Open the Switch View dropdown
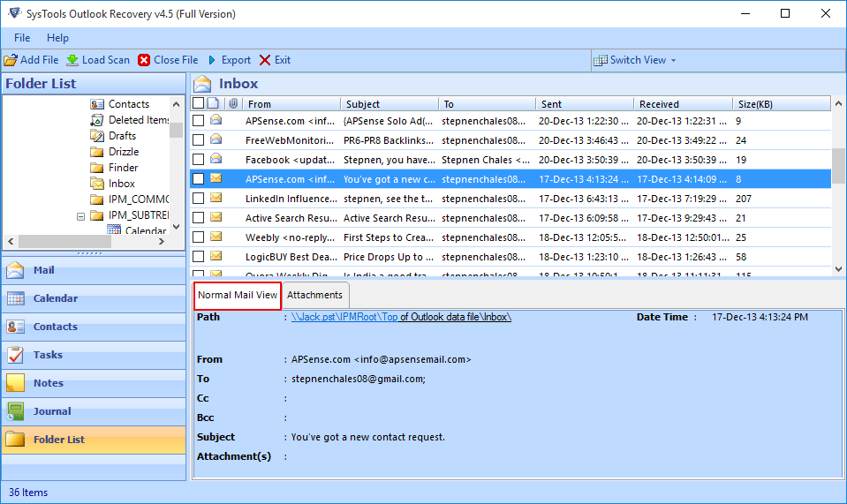The image size is (847, 504). [636, 60]
